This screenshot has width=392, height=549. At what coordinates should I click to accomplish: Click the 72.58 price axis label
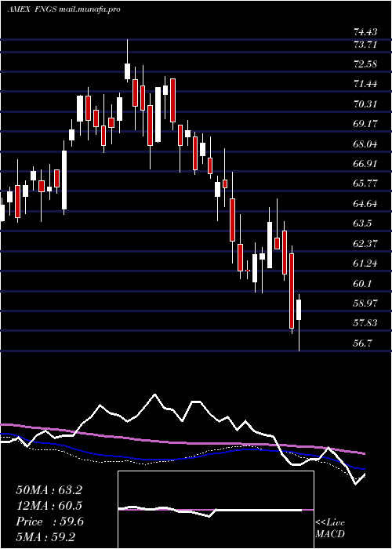365,64
